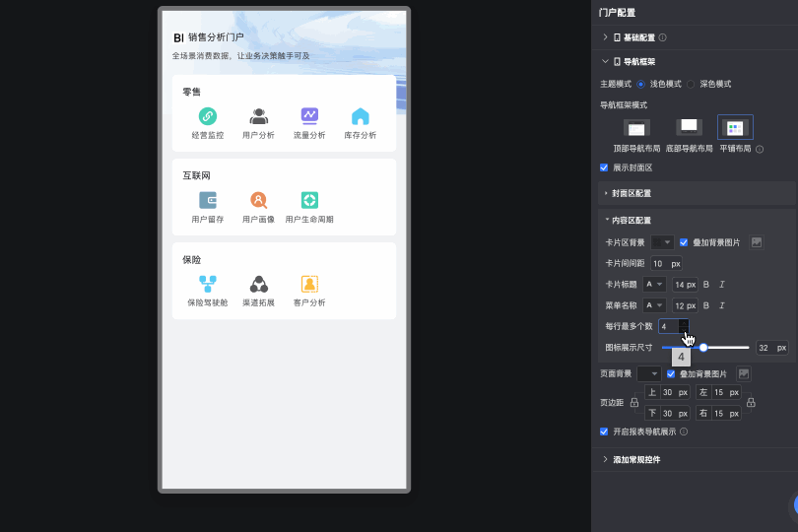Click the lock icon right of left/right margin fields

click(x=751, y=403)
